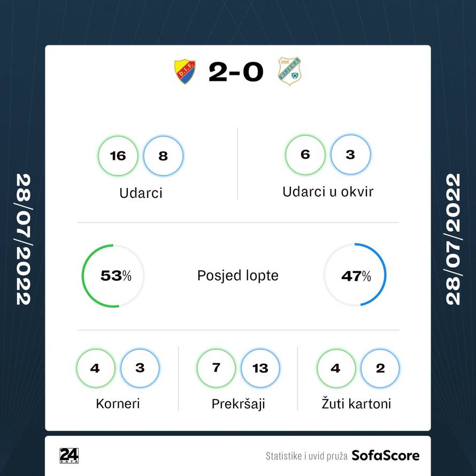Click the blue 3 shots-on-target circle

pyautogui.click(x=350, y=155)
